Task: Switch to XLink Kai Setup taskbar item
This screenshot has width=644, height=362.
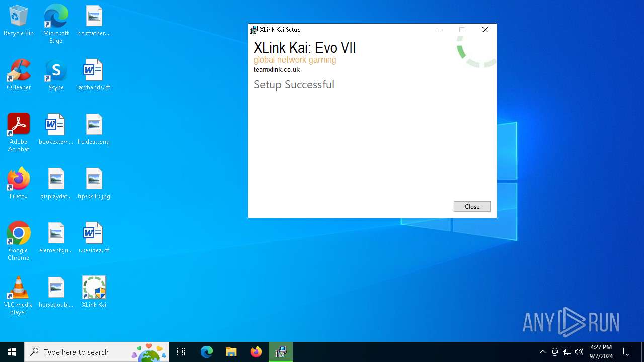Action: point(281,352)
